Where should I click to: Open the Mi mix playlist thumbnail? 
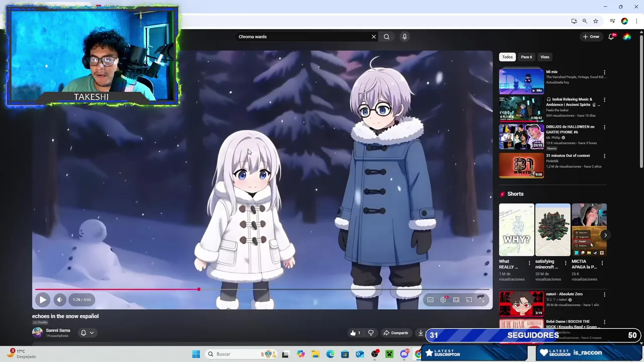click(x=521, y=81)
